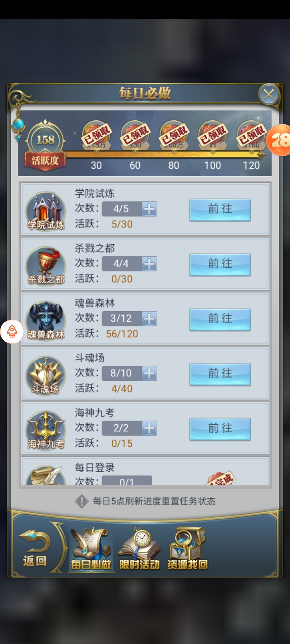Go to 学院试炼 via 前往 button

pyautogui.click(x=220, y=209)
